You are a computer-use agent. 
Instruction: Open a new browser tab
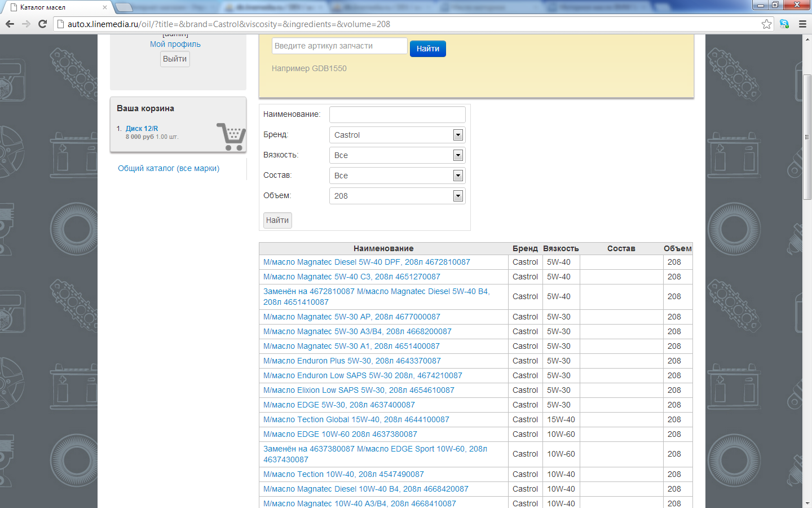[124, 7]
